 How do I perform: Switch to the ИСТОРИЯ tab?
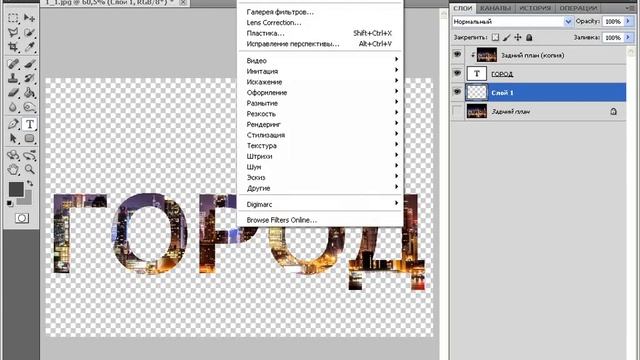pos(535,8)
